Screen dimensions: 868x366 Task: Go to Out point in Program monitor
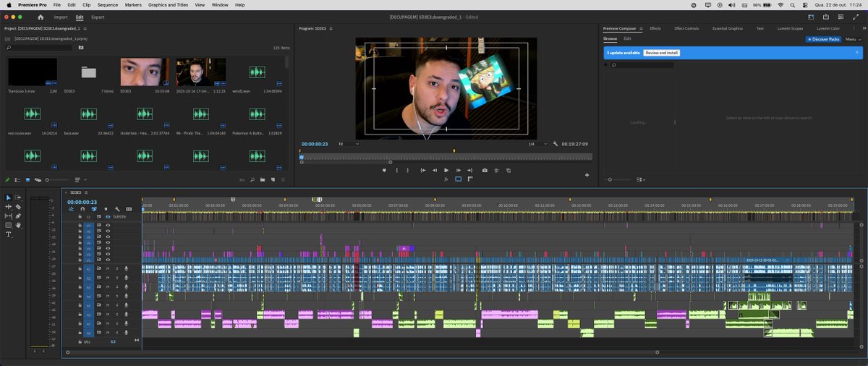[470, 170]
